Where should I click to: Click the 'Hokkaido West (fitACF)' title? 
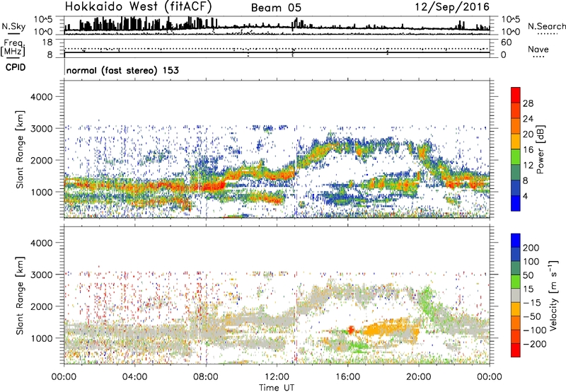point(138,7)
